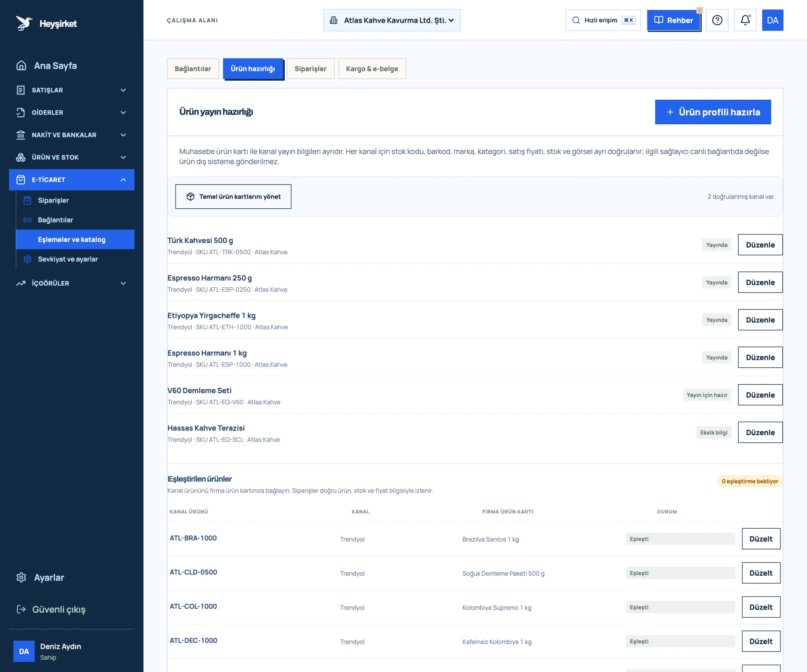Click Deniz Aydın profile at sidebar bottom
807x672 pixels.
pyautogui.click(x=71, y=651)
